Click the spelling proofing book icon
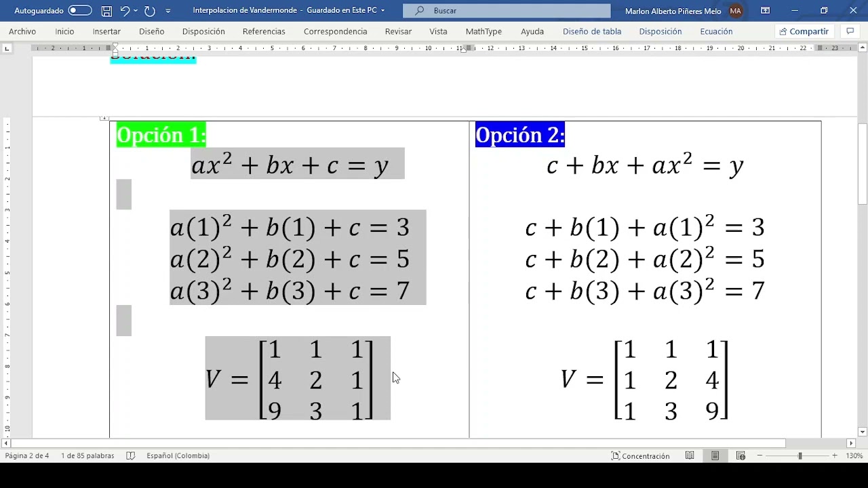Screen dimensions: 868x488 click(x=131, y=455)
